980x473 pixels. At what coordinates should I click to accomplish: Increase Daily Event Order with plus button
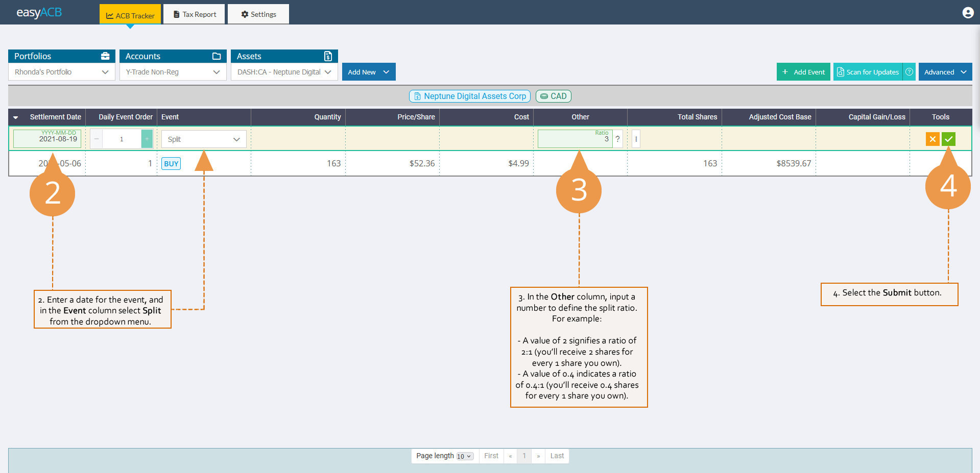coord(147,139)
